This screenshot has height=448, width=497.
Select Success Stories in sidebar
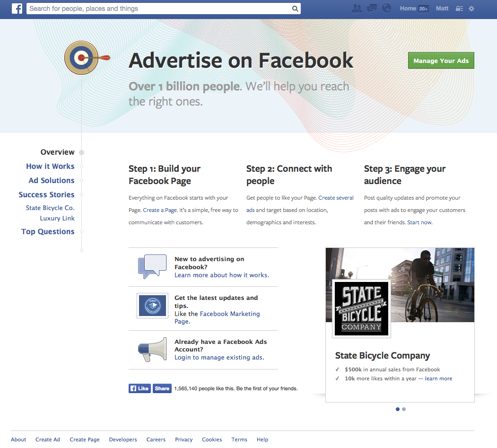click(46, 195)
